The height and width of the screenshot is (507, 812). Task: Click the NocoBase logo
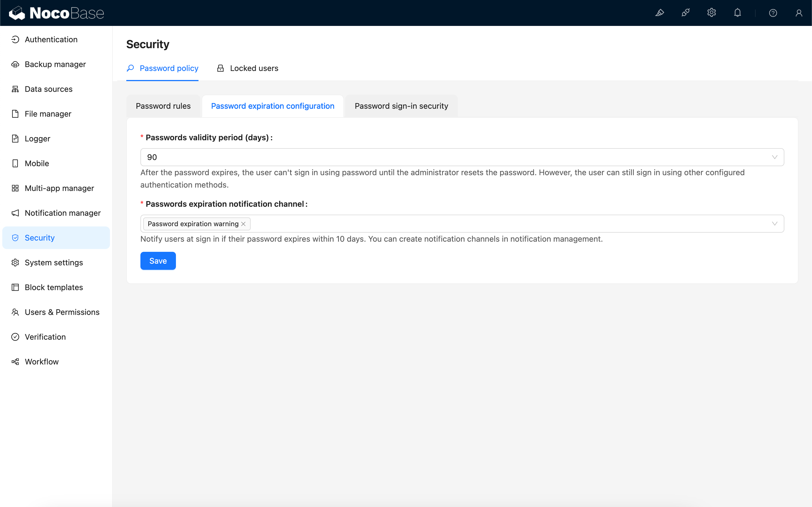tap(56, 13)
